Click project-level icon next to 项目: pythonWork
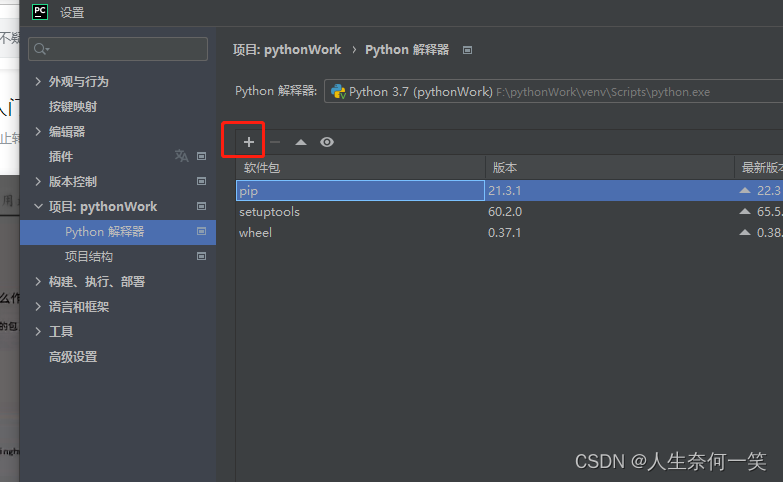Viewport: 783px width, 482px height. 201,206
